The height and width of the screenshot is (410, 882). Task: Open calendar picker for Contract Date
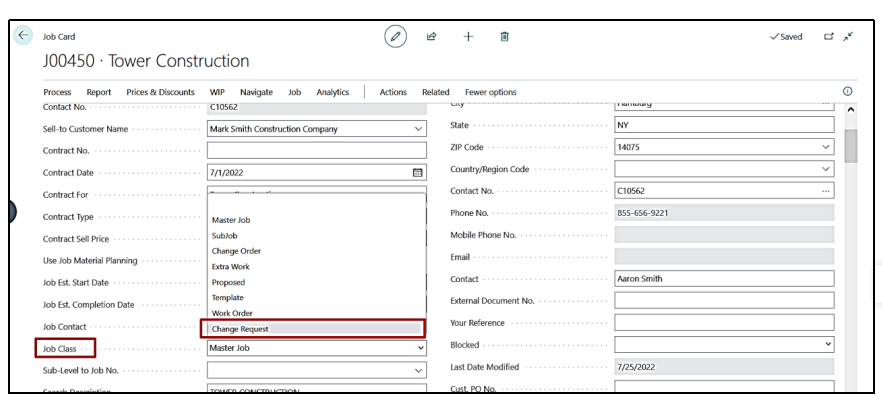coord(418,172)
